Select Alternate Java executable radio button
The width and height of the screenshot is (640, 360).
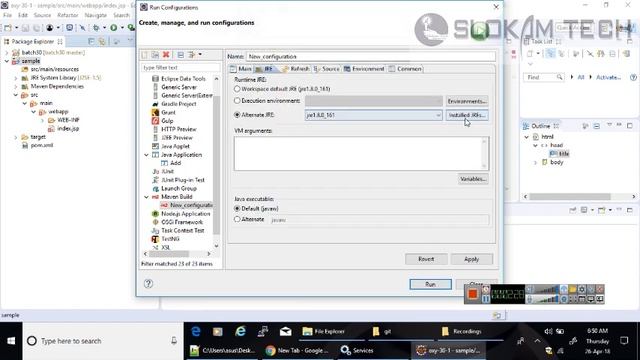coord(237,219)
